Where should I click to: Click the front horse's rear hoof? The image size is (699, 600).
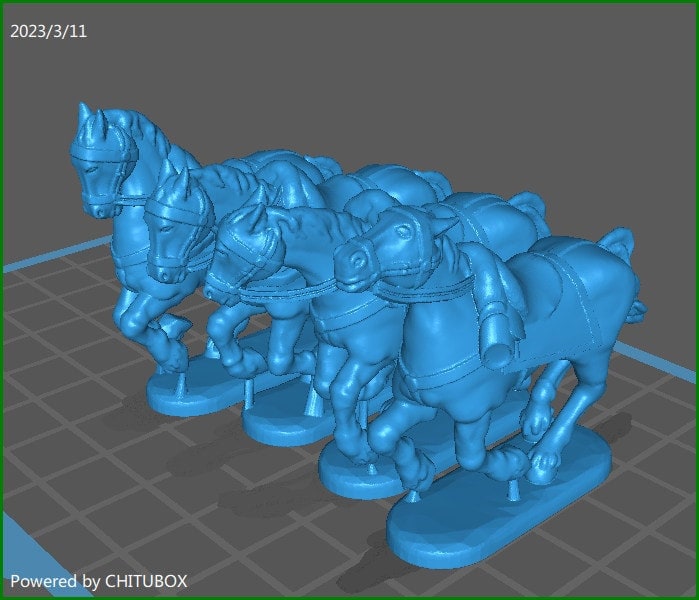click(x=546, y=462)
